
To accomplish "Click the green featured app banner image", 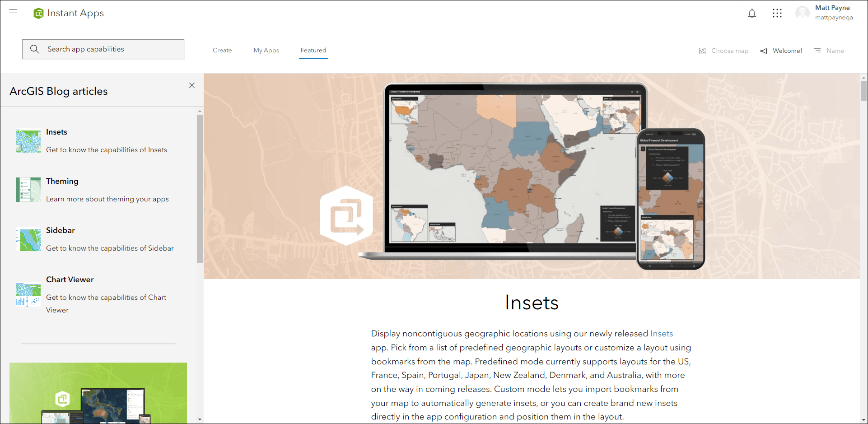I will (98, 393).
